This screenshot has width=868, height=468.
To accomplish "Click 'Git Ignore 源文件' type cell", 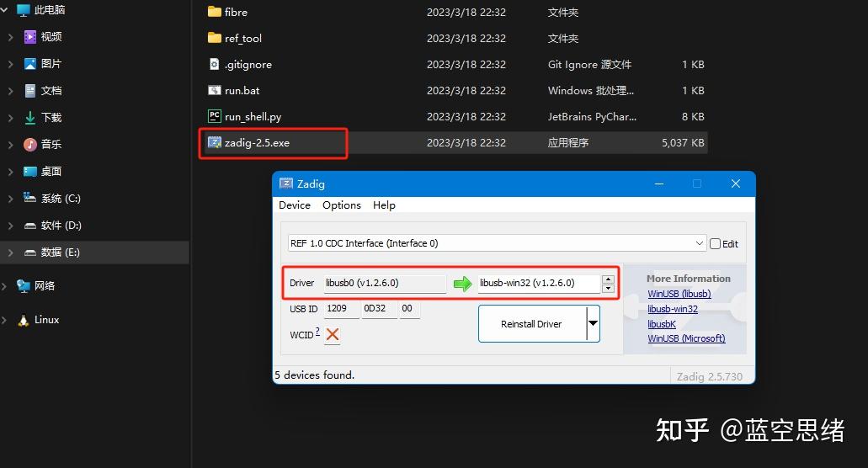I will pyautogui.click(x=589, y=64).
